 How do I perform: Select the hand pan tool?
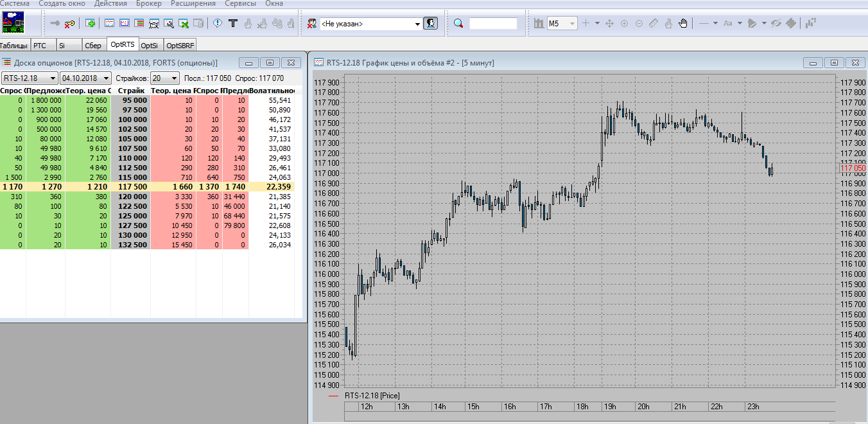click(683, 24)
